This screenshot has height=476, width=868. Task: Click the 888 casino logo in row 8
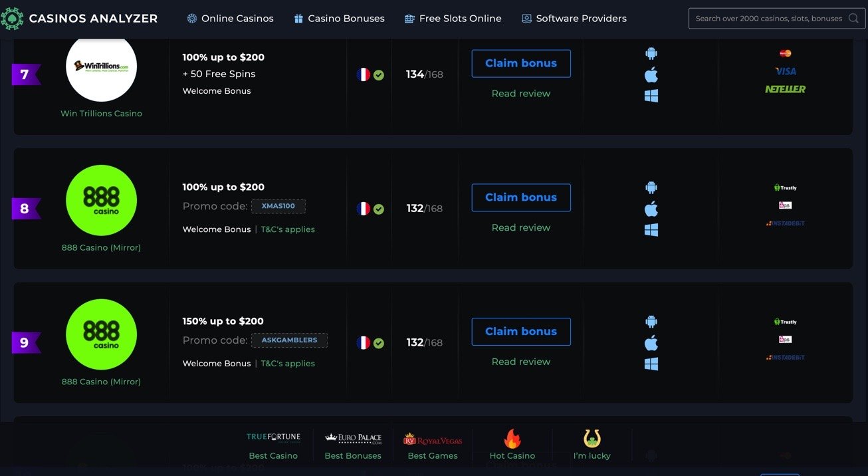tap(101, 200)
